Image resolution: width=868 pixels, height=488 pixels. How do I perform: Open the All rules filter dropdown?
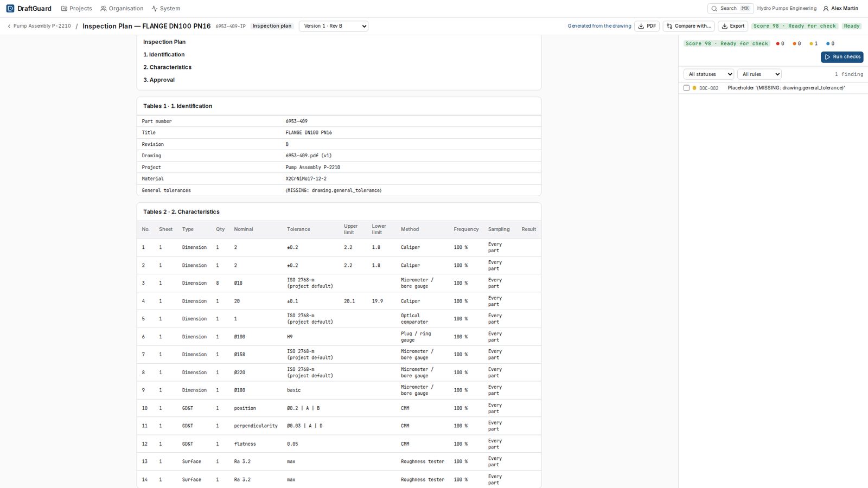759,74
